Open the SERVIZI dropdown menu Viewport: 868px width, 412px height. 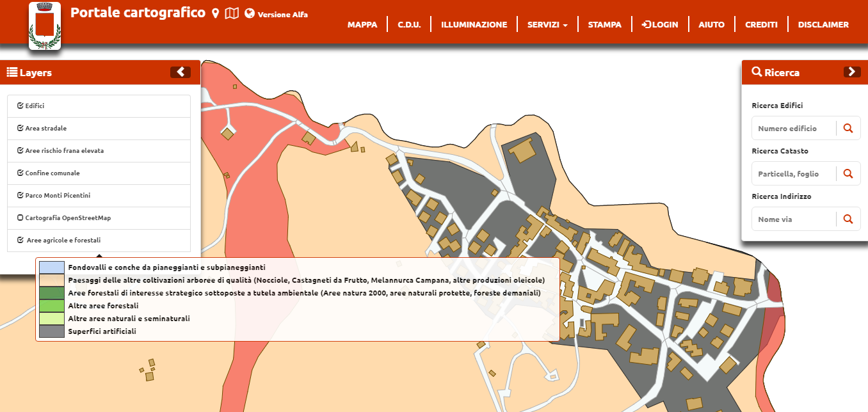(x=547, y=25)
